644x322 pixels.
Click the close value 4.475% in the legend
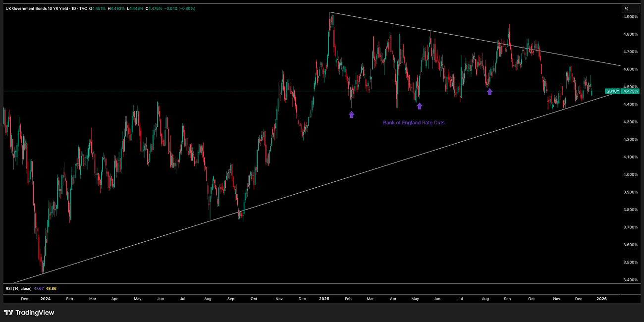point(154,8)
